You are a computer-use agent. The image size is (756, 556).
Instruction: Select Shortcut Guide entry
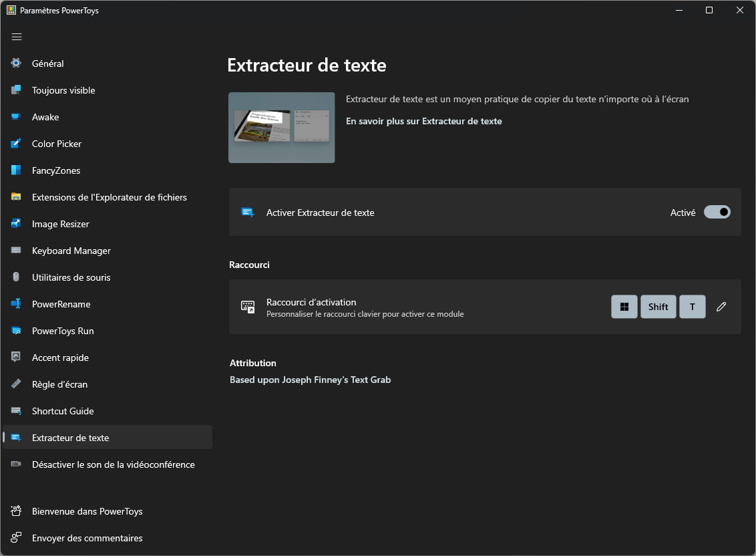[108, 411]
